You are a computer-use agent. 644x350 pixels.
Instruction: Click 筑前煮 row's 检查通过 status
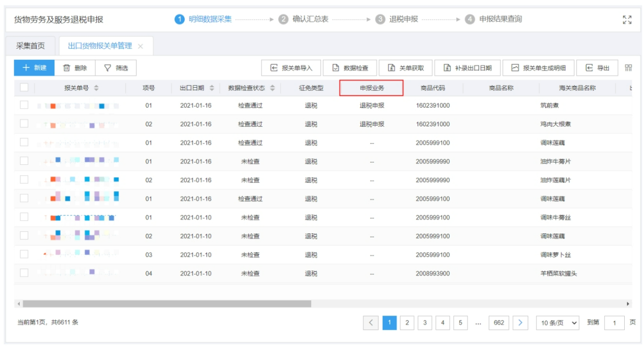point(250,106)
